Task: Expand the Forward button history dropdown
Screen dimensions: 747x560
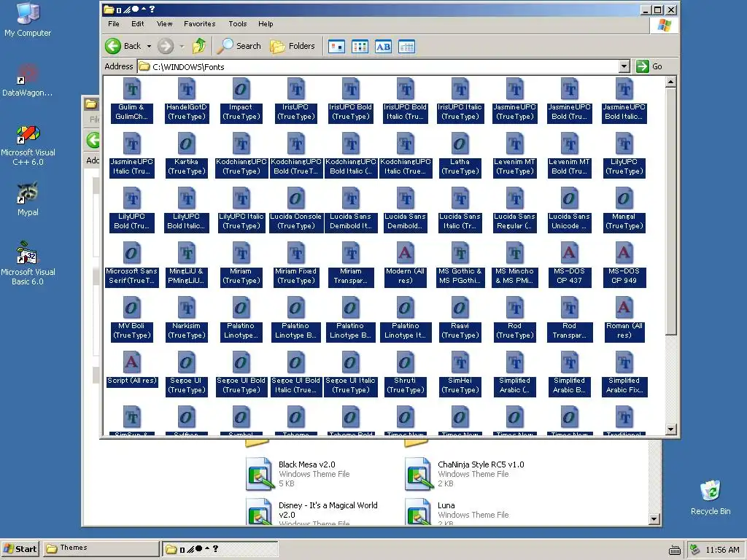Action: [182, 46]
